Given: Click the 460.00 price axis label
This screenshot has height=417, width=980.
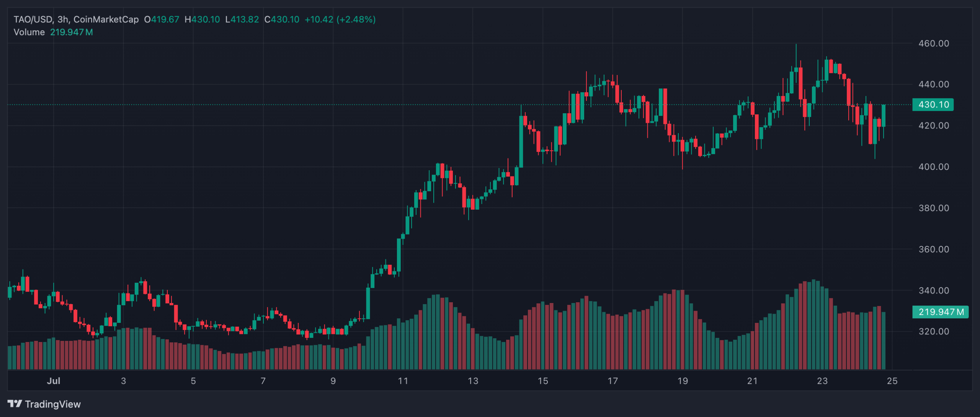Looking at the screenshot, I should tap(934, 43).
